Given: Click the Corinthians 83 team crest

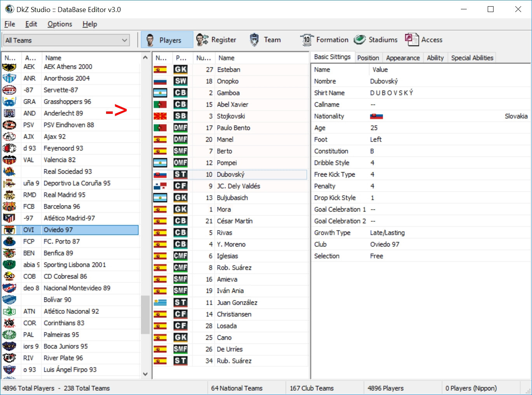Looking at the screenshot, I should tap(9, 323).
